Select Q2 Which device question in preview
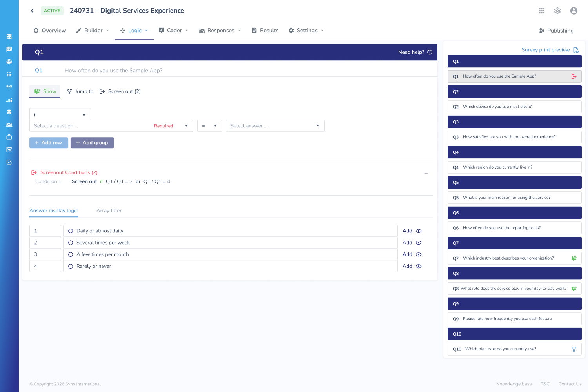Viewport: 588px width, 392px height. 514,107
